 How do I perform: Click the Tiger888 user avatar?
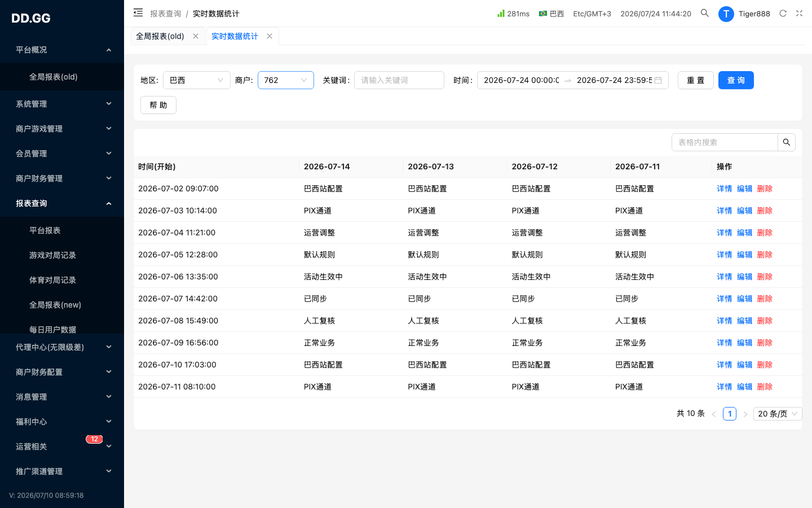coord(726,14)
